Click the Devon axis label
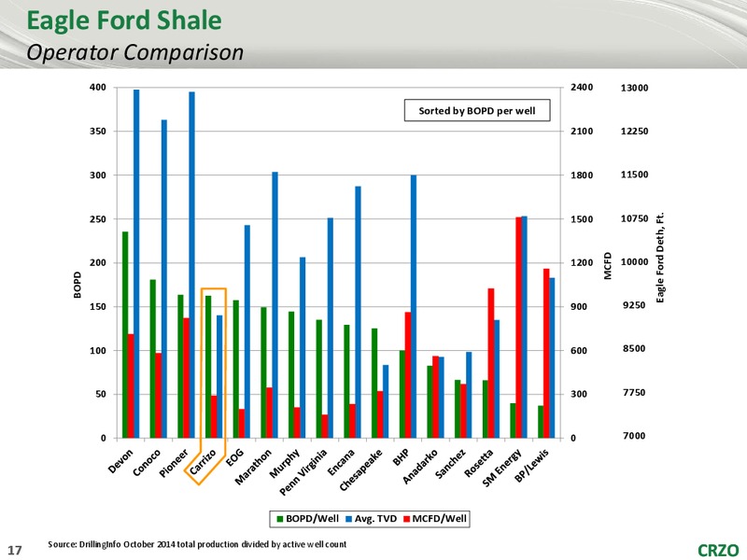This screenshot has width=747, height=560. (x=121, y=461)
